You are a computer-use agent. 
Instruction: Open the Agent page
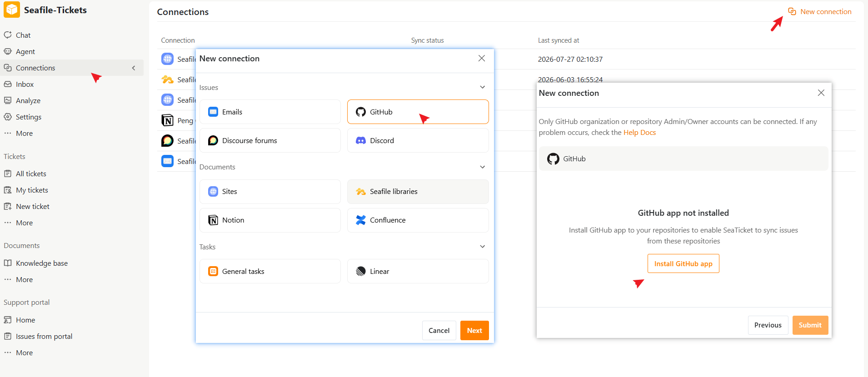25,51
